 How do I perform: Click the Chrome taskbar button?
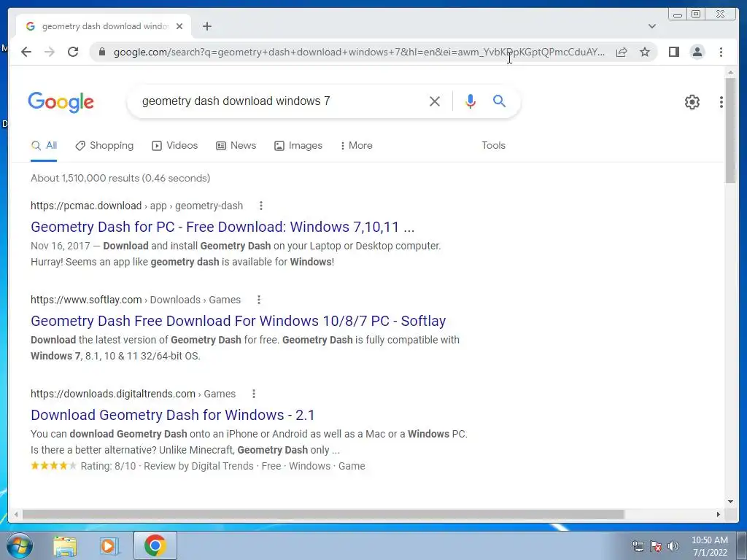coord(155,545)
